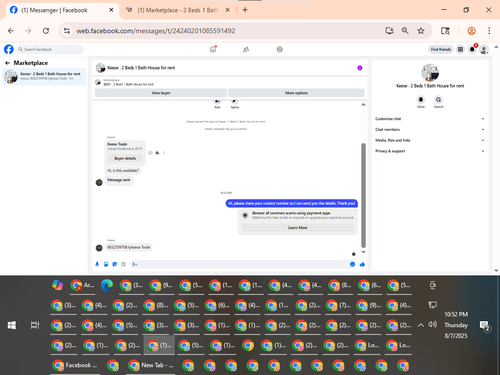Expand the Customize chat section
Image resolution: width=500 pixels, height=375 pixels.
click(430, 119)
